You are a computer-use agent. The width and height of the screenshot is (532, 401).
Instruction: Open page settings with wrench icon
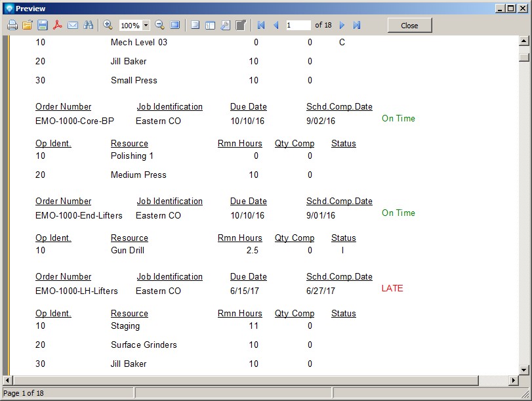coord(225,25)
